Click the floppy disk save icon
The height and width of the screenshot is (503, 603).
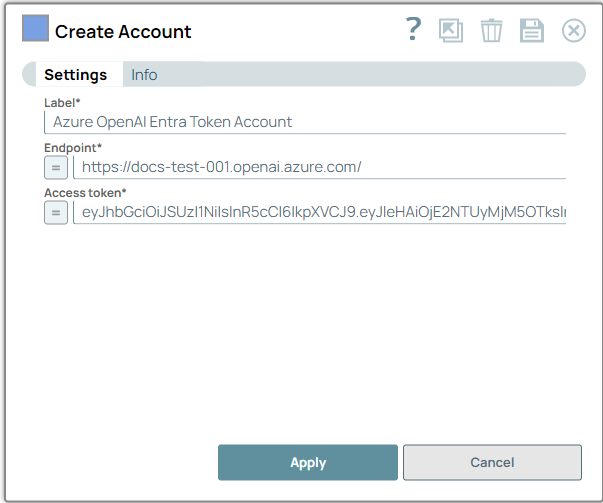coord(532,30)
